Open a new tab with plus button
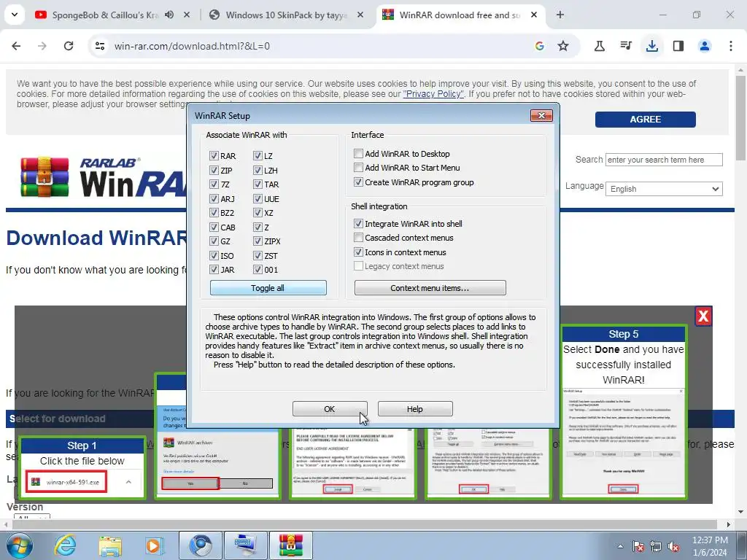 point(560,15)
